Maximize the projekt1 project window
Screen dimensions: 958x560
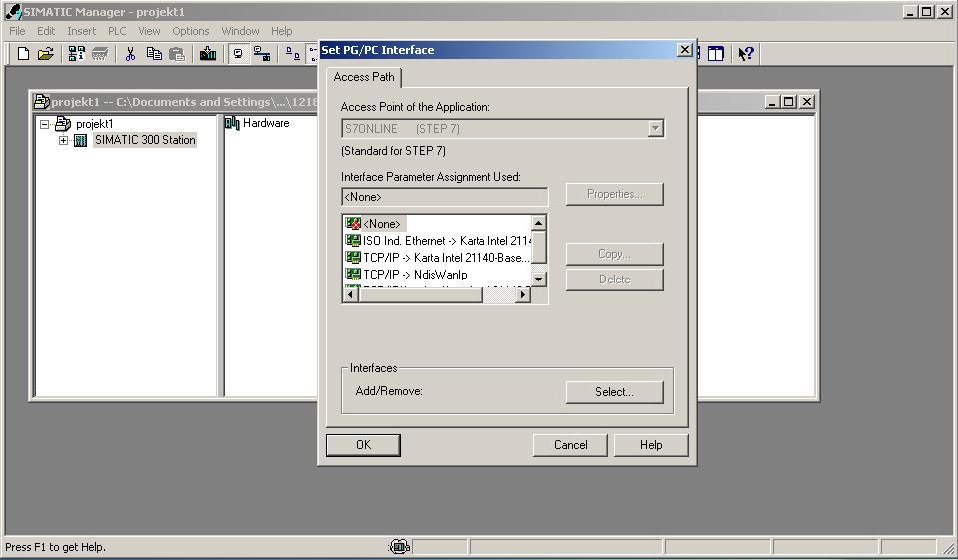[789, 102]
